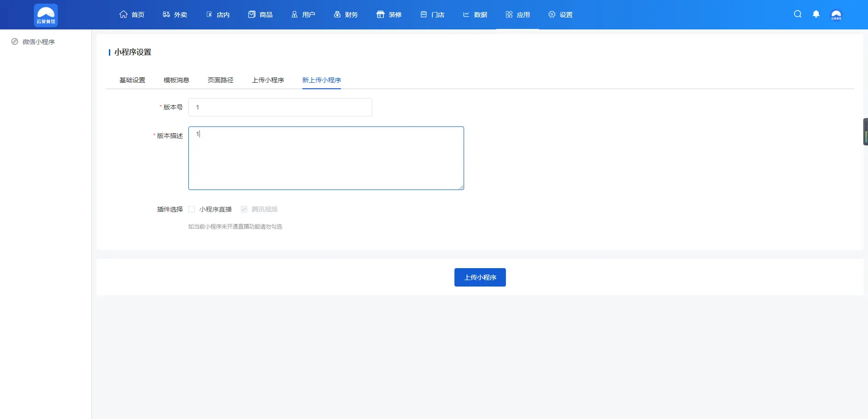Click the blue 上传小程序 button

point(480,277)
